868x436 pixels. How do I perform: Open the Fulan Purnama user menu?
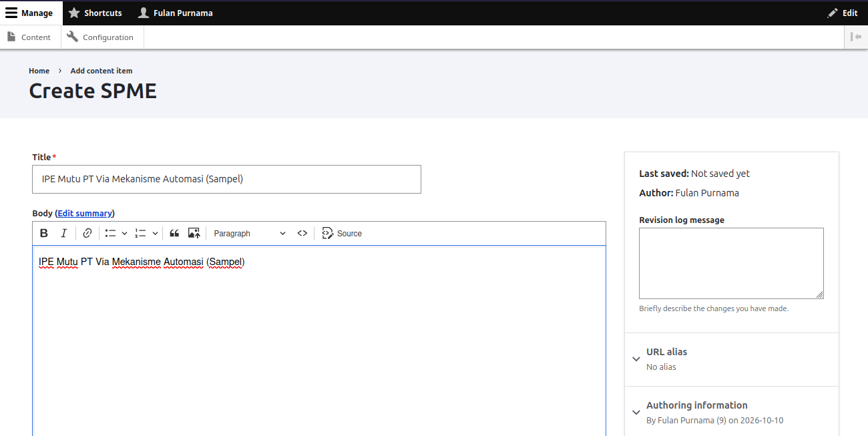(x=176, y=13)
